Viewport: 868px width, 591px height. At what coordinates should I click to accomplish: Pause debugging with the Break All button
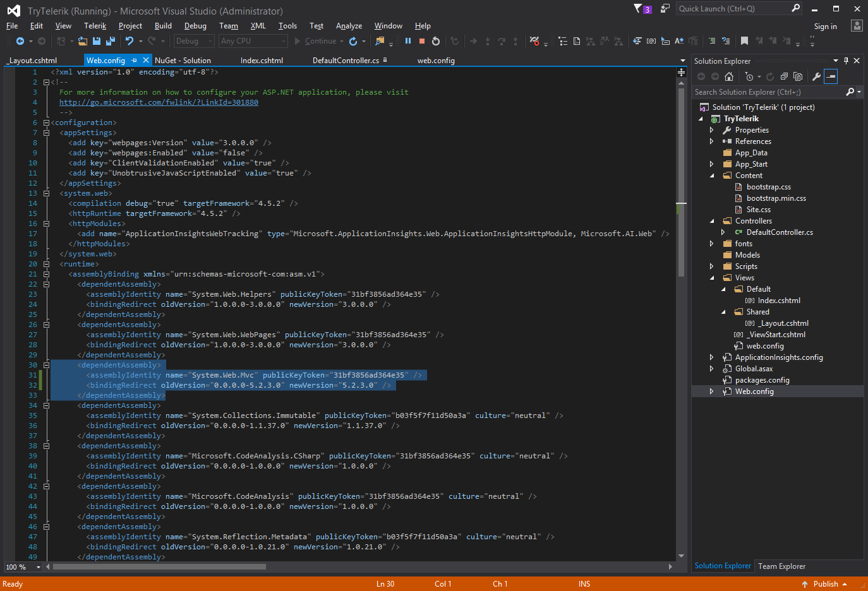click(408, 41)
